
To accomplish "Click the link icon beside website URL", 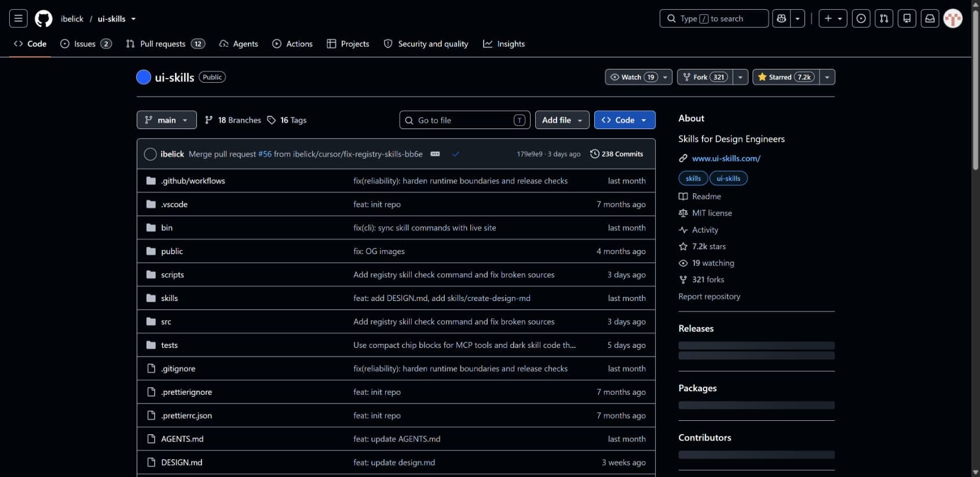I will pyautogui.click(x=683, y=158).
